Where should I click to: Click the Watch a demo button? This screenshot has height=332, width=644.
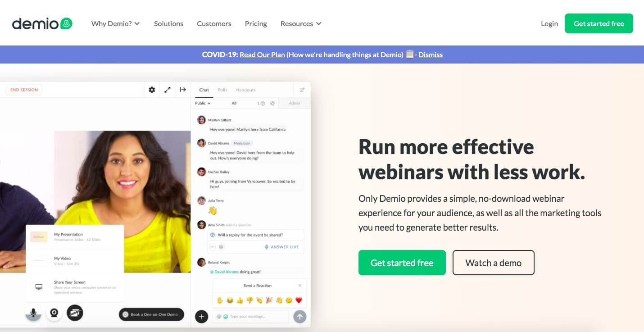tap(494, 263)
